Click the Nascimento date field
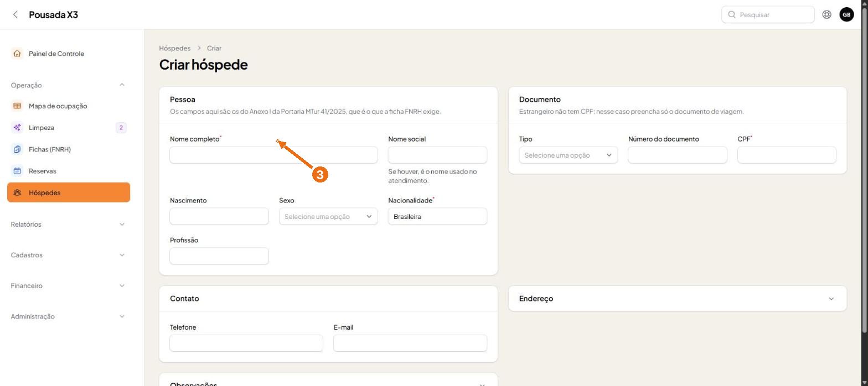Viewport: 868px width, 386px height. pyautogui.click(x=219, y=216)
